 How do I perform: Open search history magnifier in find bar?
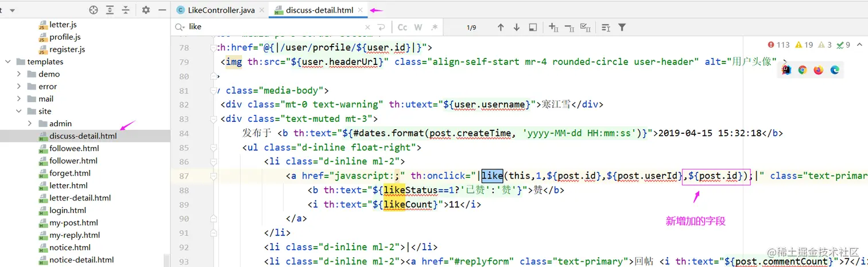pyautogui.click(x=180, y=27)
